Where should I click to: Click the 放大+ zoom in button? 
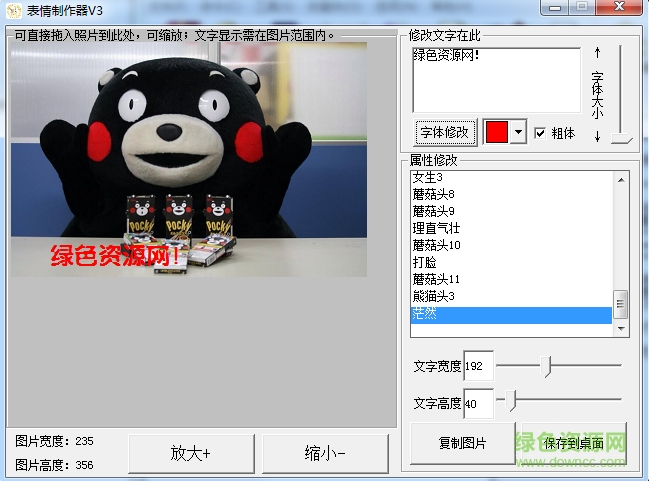click(191, 454)
